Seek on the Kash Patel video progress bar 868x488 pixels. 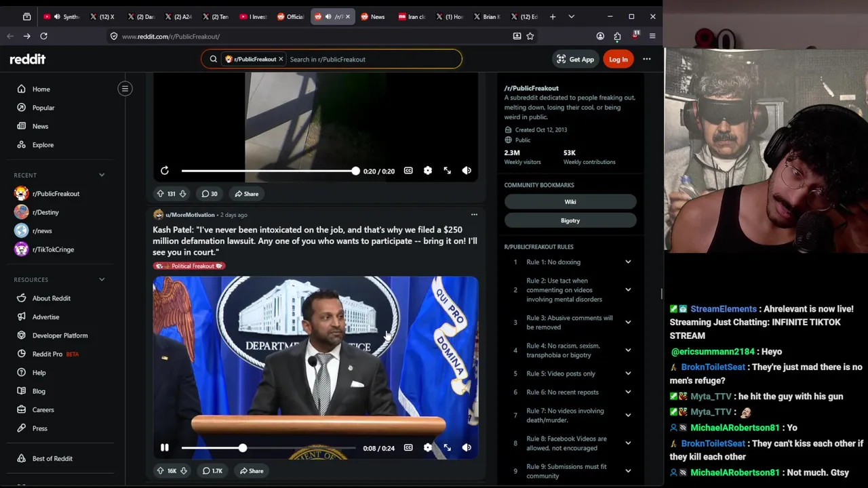click(x=269, y=448)
